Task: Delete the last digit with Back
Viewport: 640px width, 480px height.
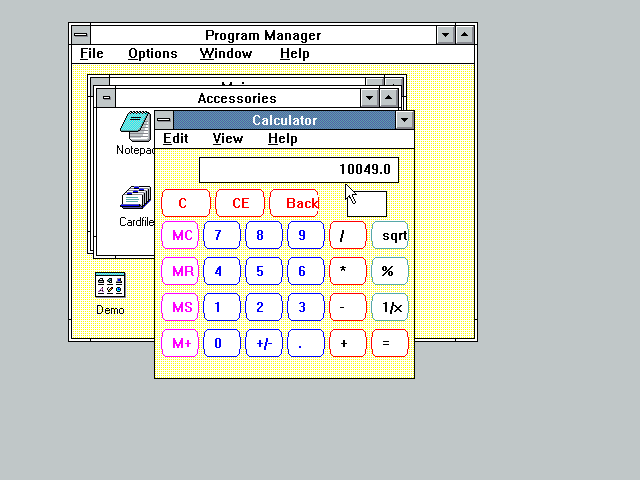Action: pyautogui.click(x=294, y=203)
